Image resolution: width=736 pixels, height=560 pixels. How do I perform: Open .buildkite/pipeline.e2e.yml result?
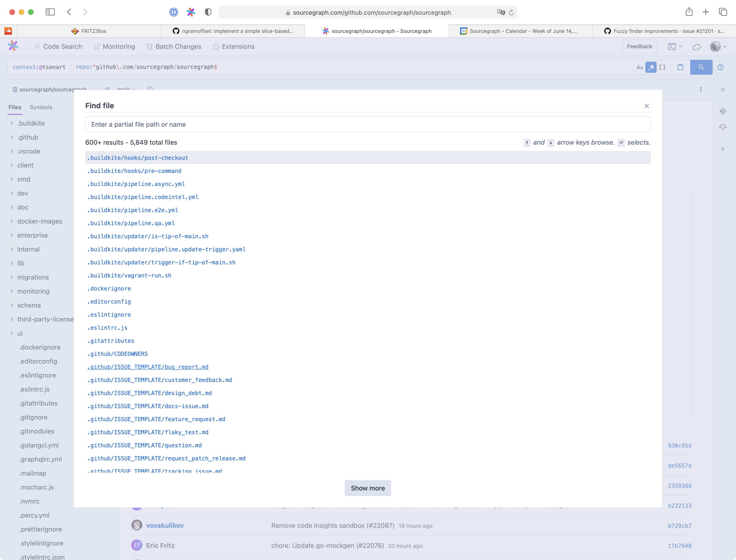tap(132, 210)
